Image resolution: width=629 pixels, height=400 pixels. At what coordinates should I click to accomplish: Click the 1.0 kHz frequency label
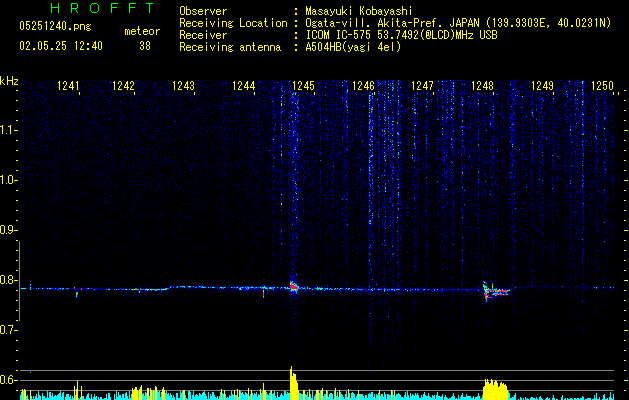(x=8, y=180)
